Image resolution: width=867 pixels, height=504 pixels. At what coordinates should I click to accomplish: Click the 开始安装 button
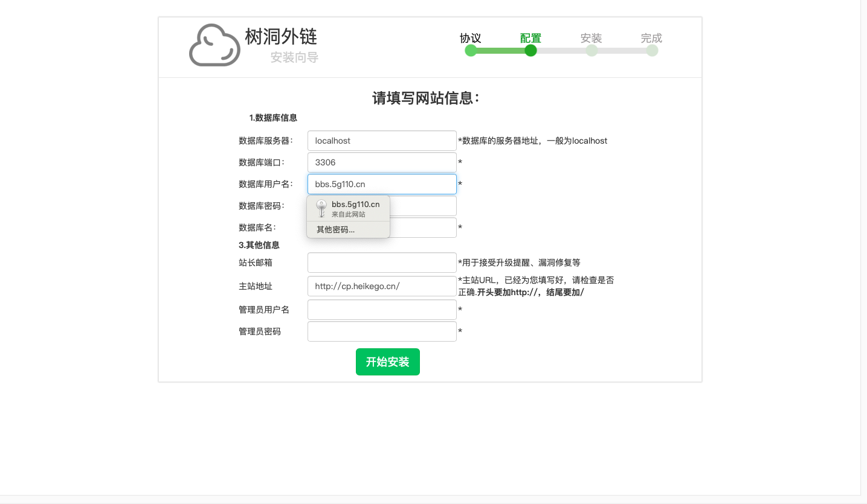pyautogui.click(x=387, y=362)
